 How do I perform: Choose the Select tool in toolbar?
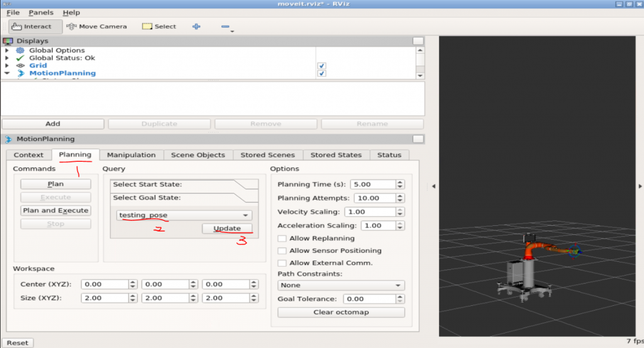coord(159,26)
